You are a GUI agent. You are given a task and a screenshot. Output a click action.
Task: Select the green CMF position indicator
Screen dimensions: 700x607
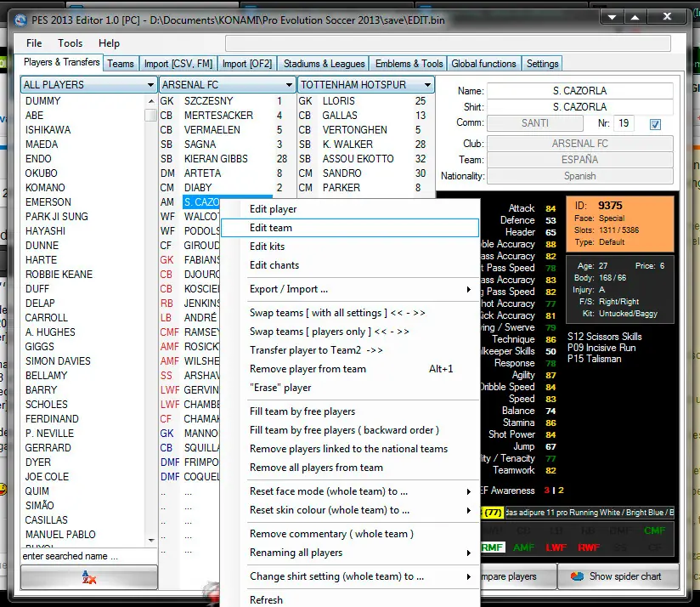pos(654,530)
